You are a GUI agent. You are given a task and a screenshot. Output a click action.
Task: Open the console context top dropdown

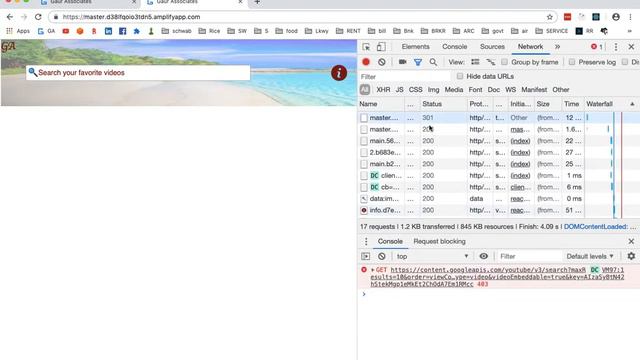coord(432,256)
